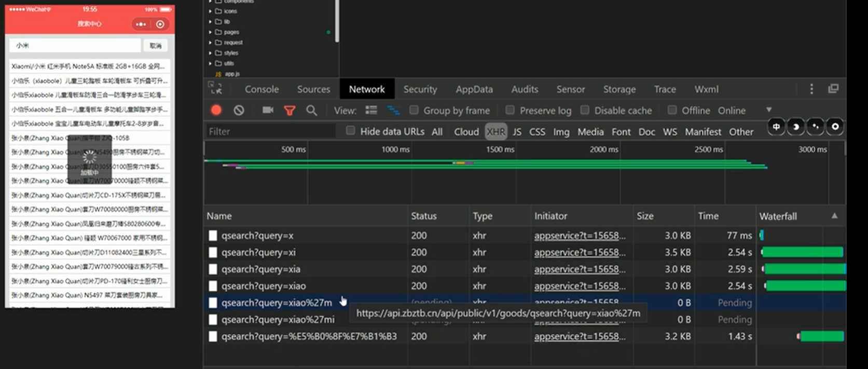This screenshot has height=369, width=868.
Task: Click the mini program close circle icon
Action: (160, 24)
